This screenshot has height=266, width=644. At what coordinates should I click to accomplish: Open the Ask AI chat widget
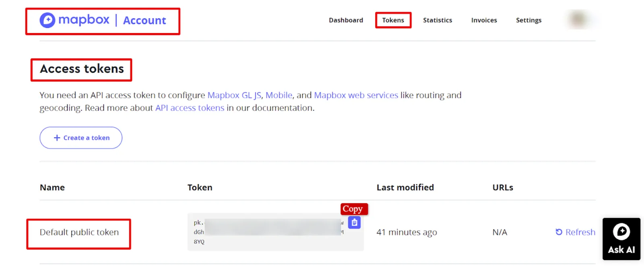(621, 239)
